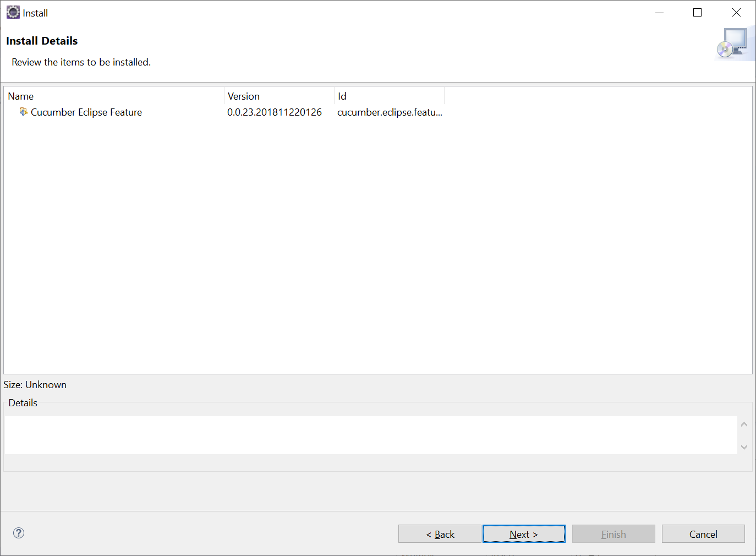Click 'Review the items to be installed.' text

(81, 62)
